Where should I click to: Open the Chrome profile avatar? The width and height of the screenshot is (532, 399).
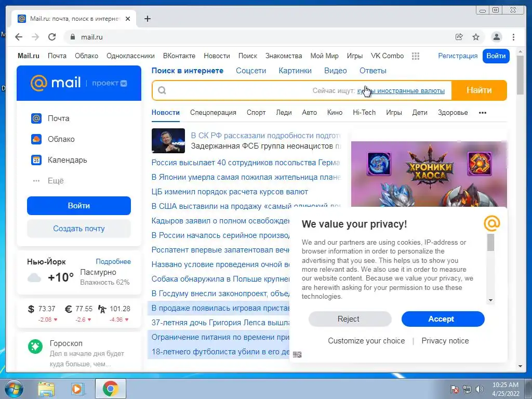coord(496,37)
